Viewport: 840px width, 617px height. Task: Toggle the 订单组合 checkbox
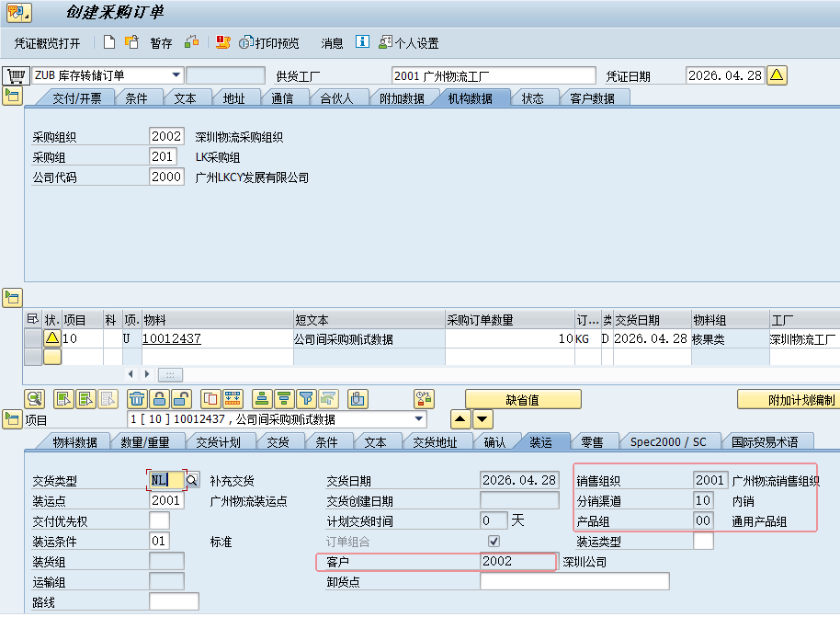494,541
